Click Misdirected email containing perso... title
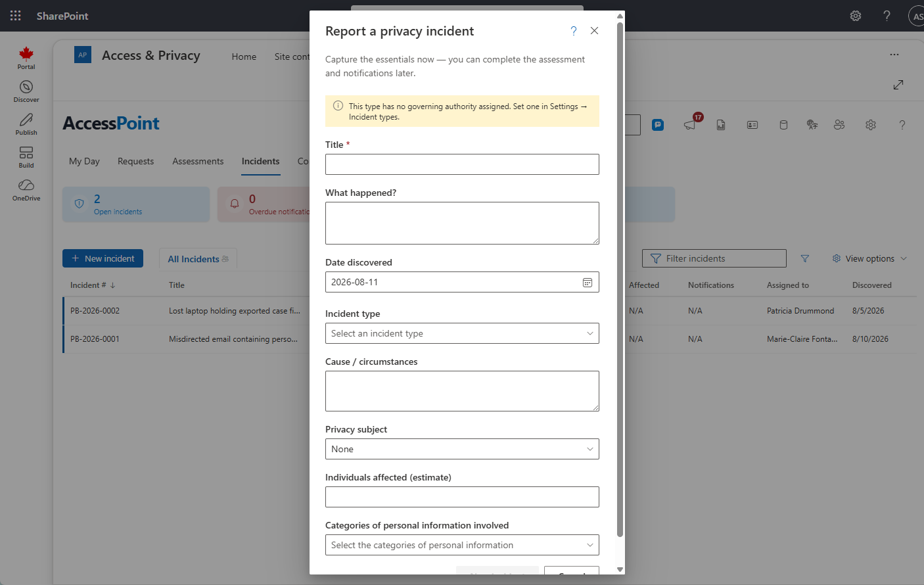The height and width of the screenshot is (585, 924). (233, 339)
